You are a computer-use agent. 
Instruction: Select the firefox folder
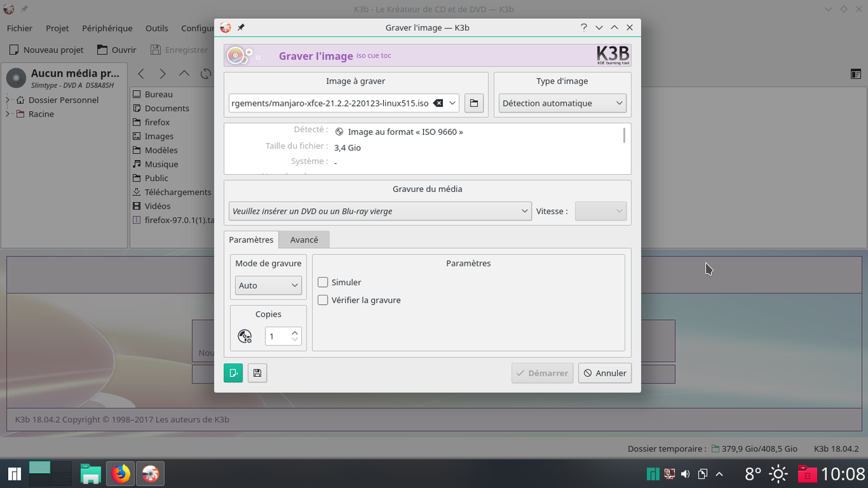pos(157,122)
